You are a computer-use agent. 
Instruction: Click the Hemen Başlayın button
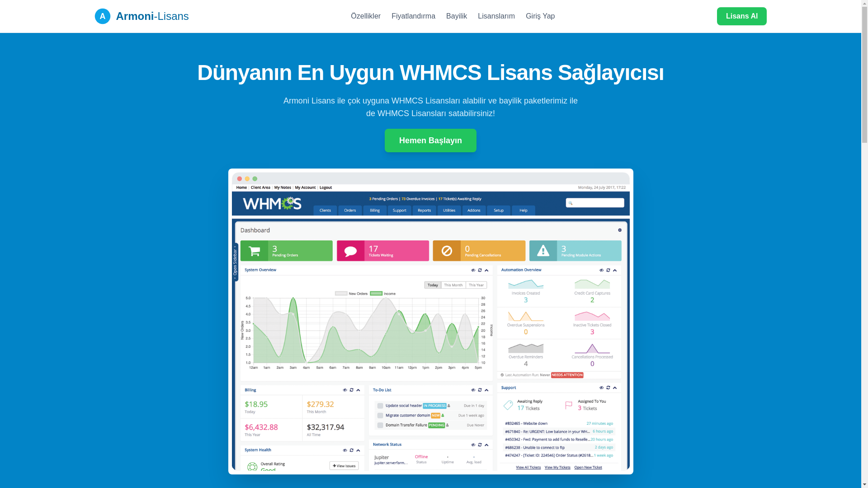(430, 141)
